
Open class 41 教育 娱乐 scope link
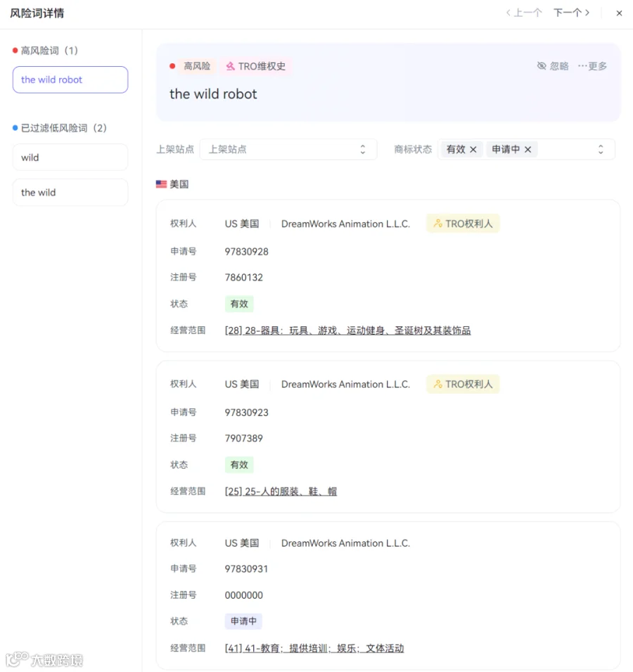[x=314, y=648]
